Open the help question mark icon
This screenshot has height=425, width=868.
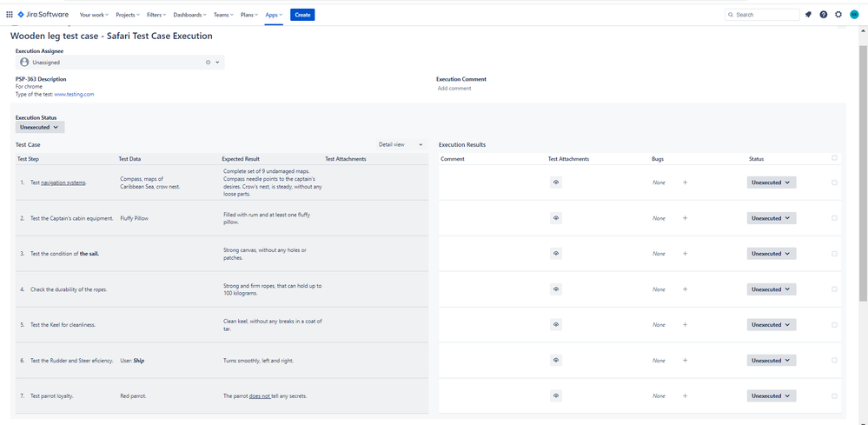[x=824, y=15]
